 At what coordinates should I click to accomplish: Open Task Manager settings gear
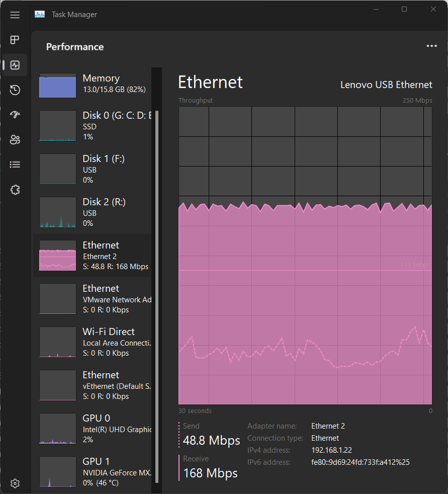coord(15,483)
